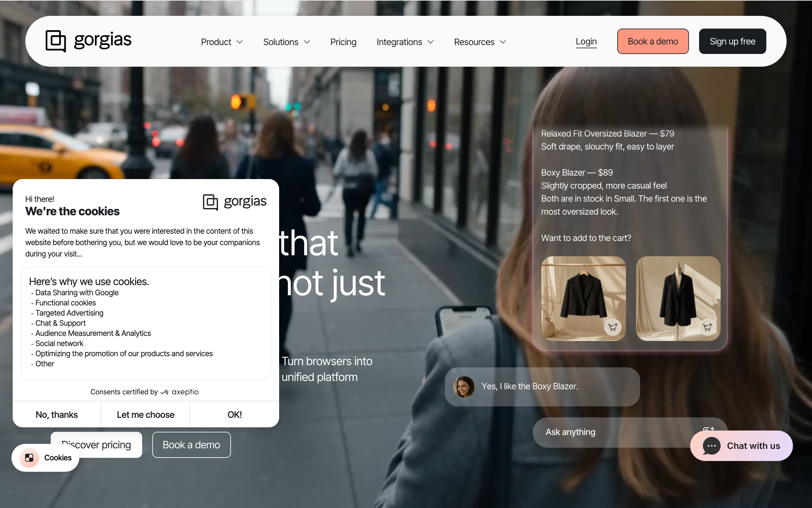Open the cropped boxy blazer product thumbnail
The width and height of the screenshot is (812, 508).
pyautogui.click(x=583, y=298)
